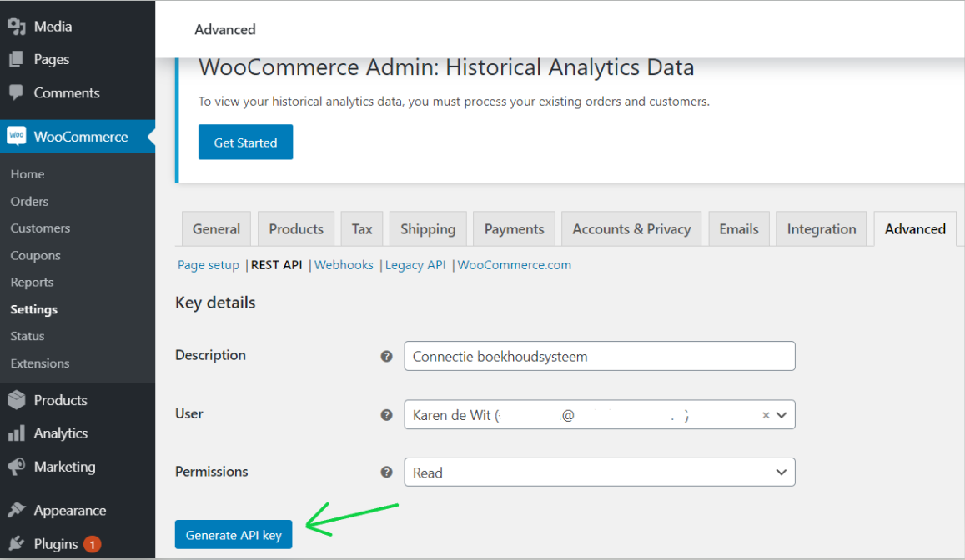965x560 pixels.
Task: Open the Page setup link
Action: click(x=208, y=265)
